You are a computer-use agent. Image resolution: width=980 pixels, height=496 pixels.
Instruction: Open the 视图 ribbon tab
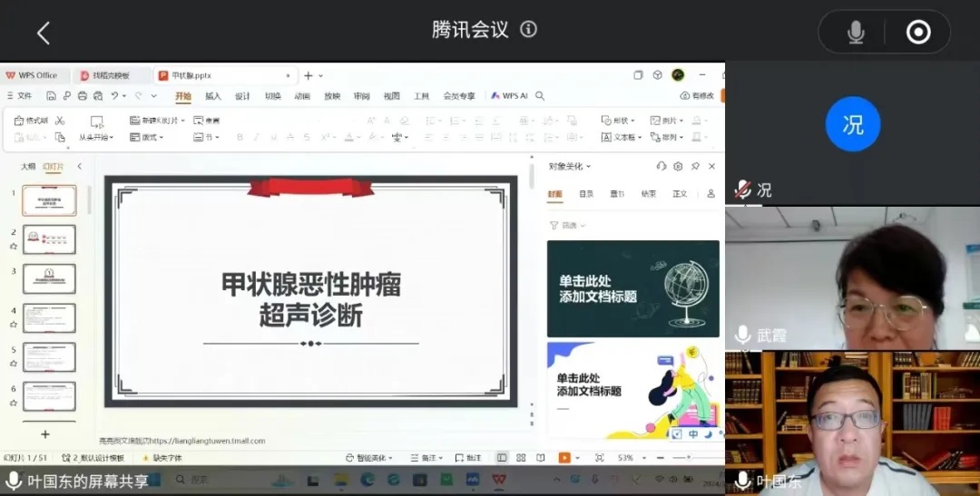391,96
